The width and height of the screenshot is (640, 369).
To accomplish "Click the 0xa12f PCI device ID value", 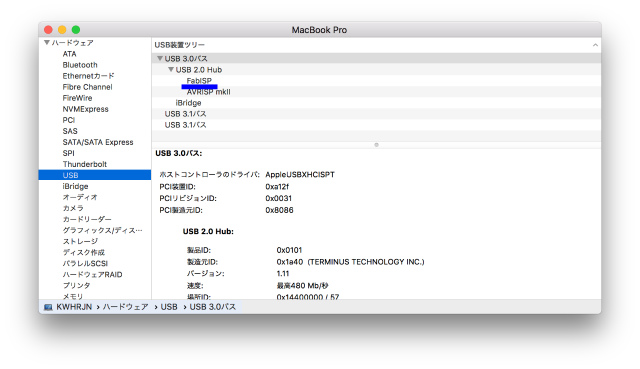I will (x=277, y=187).
